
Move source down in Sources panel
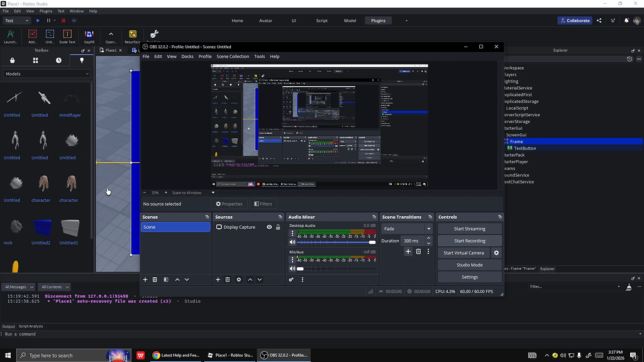click(260, 280)
